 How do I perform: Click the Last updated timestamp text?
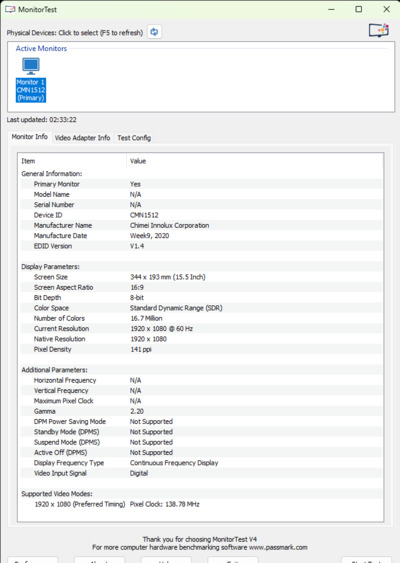[42, 120]
